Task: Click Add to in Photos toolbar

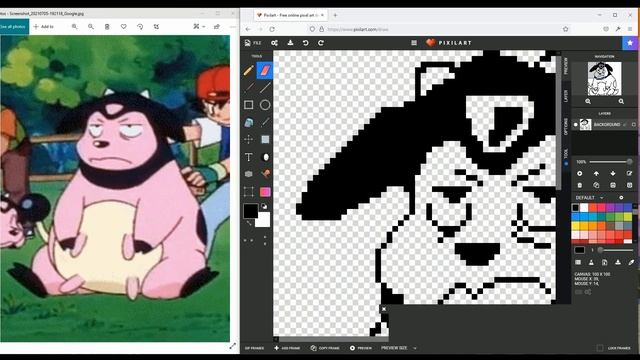Action: (x=44, y=27)
